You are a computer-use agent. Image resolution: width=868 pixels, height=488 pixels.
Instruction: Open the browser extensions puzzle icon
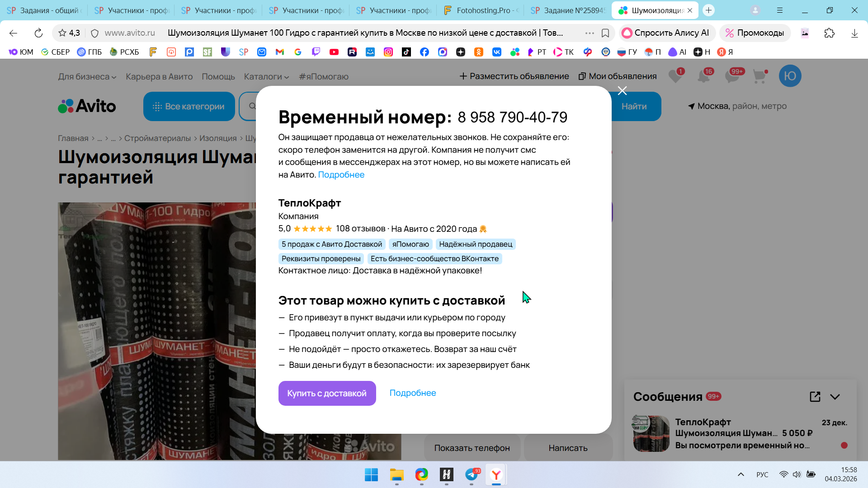click(x=829, y=33)
